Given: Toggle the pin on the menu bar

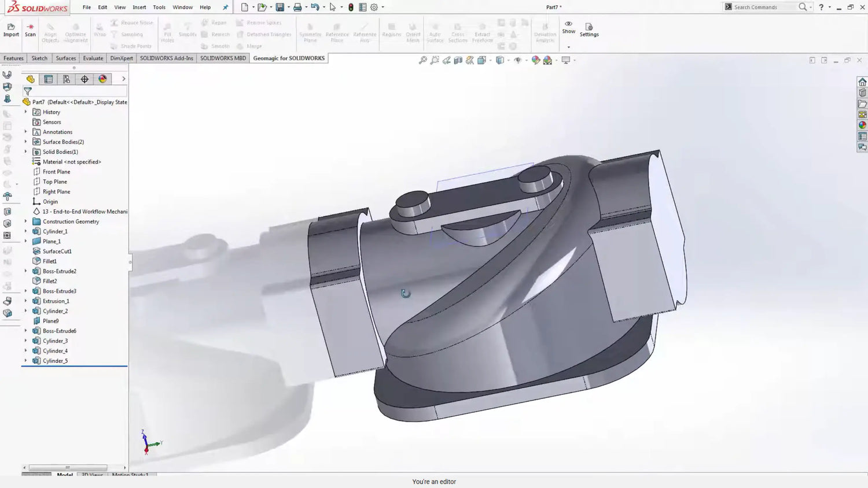Looking at the screenshot, I should tap(226, 8).
